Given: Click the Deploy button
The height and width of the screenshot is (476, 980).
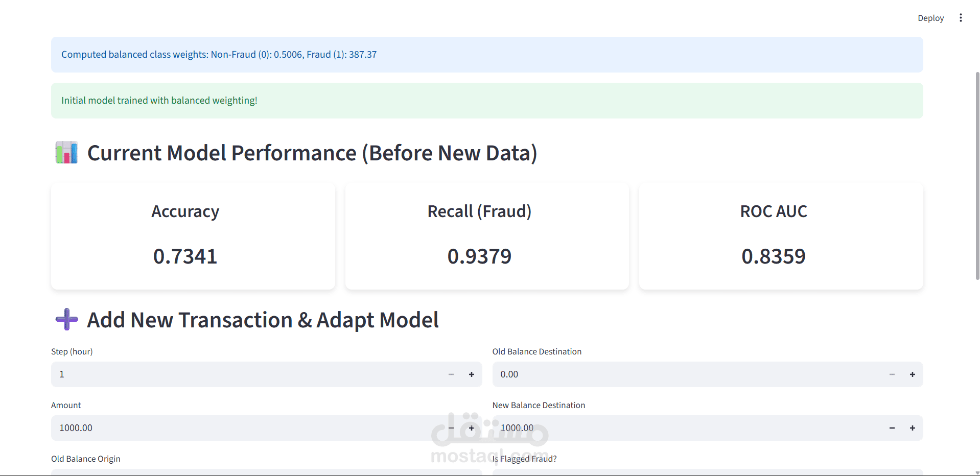Looking at the screenshot, I should click(930, 18).
